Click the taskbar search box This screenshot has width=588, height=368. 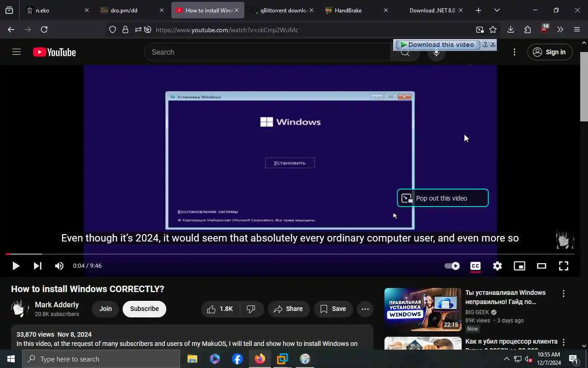tap(101, 359)
